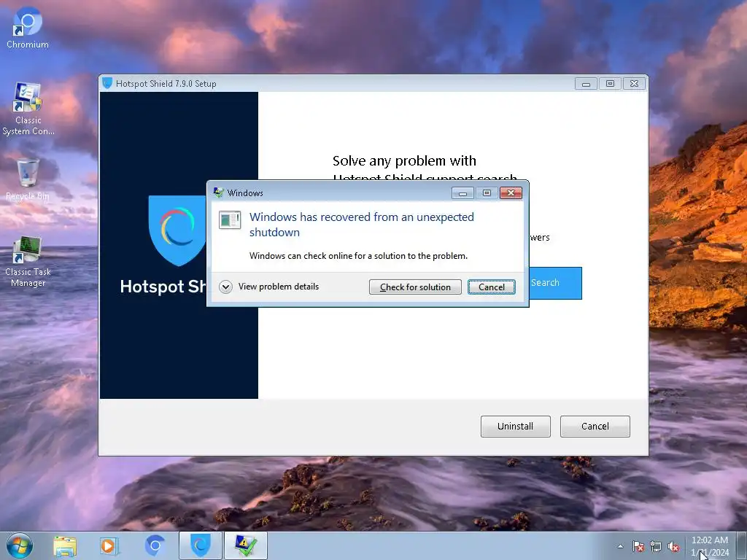The image size is (747, 560).
Task: Click Uninstall in Hotspot Shield Setup
Action: tap(516, 426)
